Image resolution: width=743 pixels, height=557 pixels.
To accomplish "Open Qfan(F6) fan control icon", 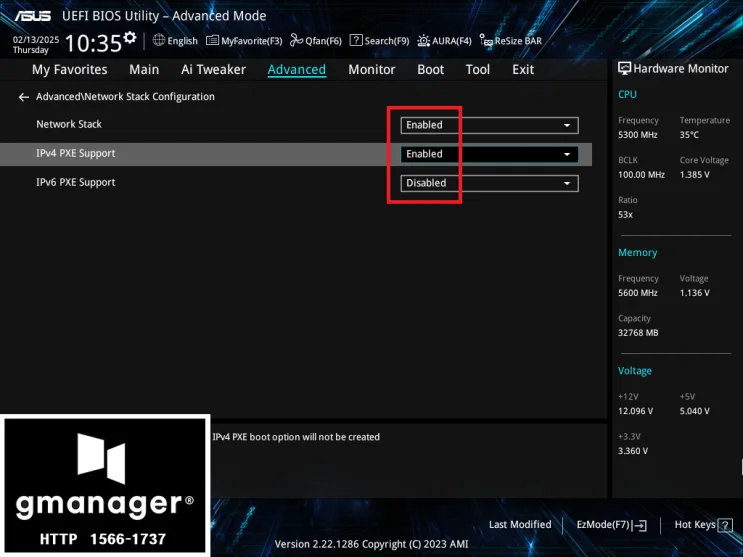I will (297, 40).
